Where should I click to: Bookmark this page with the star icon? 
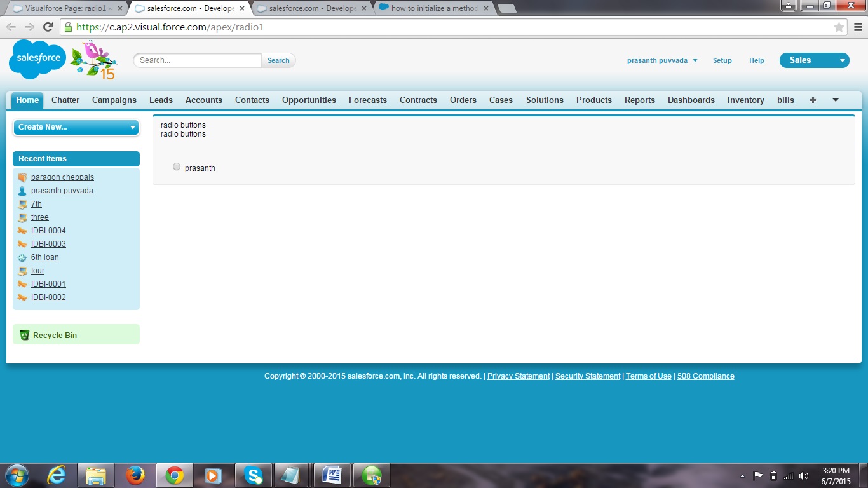tap(839, 27)
